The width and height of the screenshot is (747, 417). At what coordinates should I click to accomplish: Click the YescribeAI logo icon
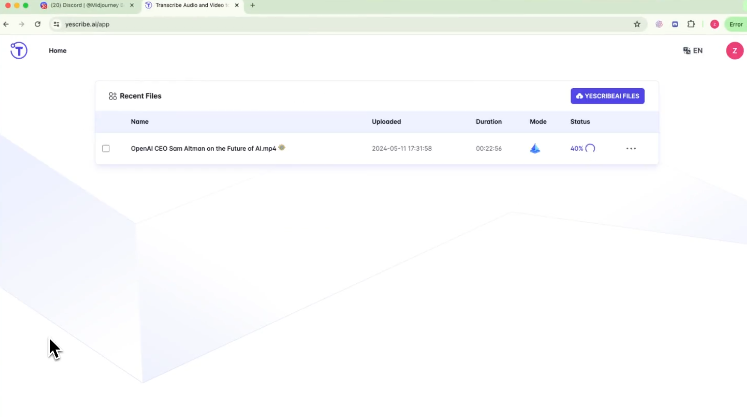[19, 50]
